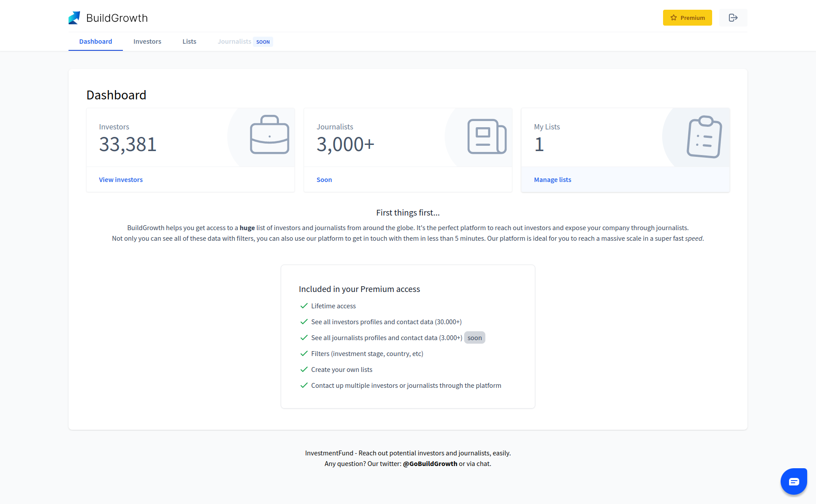Click the 33,381 investors count

(128, 144)
